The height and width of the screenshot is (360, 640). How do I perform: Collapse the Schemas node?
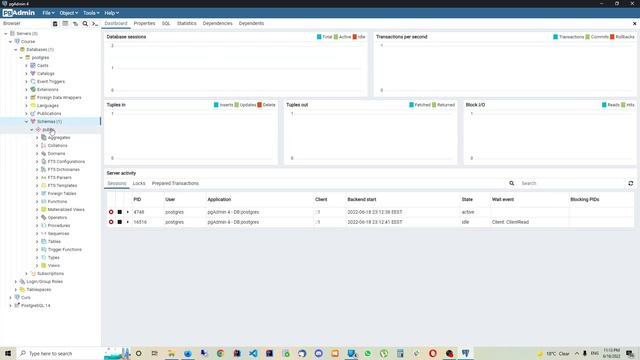click(x=27, y=122)
